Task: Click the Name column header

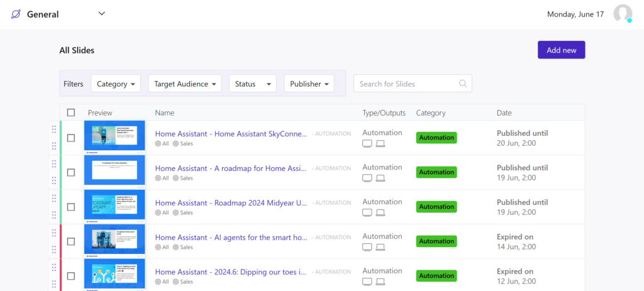Action: pyautogui.click(x=165, y=113)
